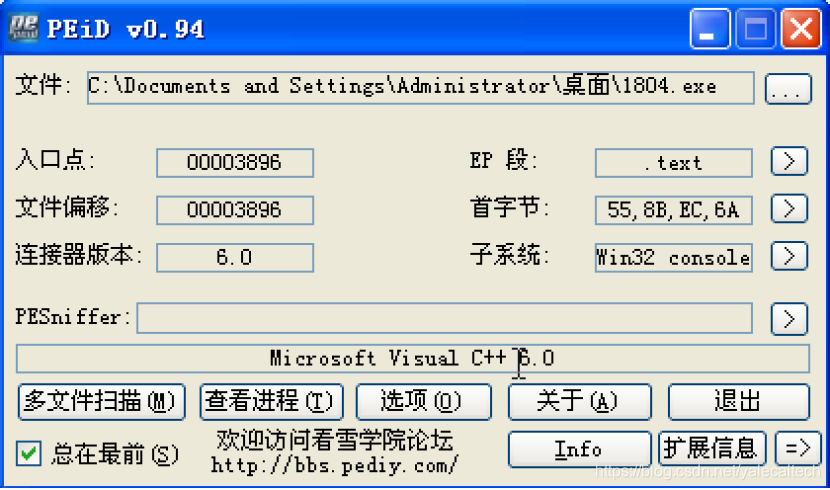Click the 首字节 label

[x=509, y=207]
